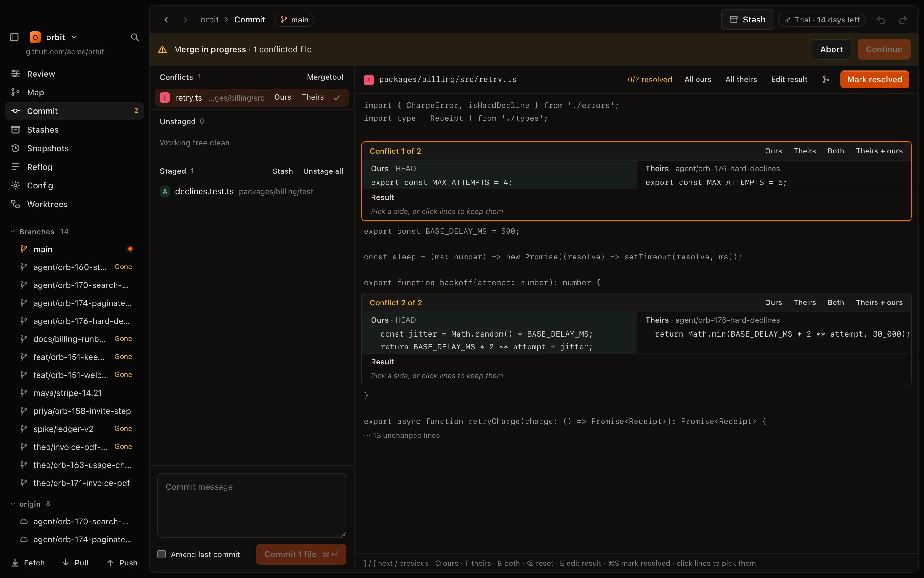Click the checkmark on the retry.ts row

337,98
